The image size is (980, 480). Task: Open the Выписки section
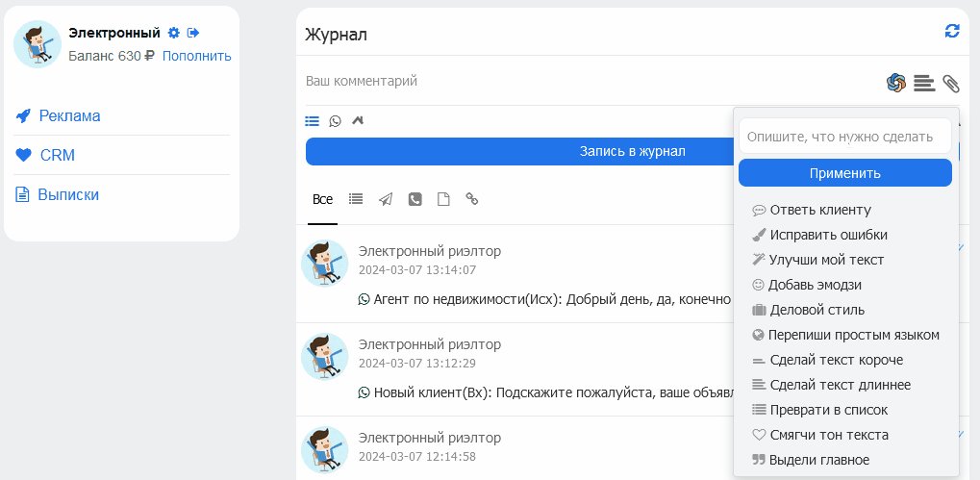[x=68, y=194]
